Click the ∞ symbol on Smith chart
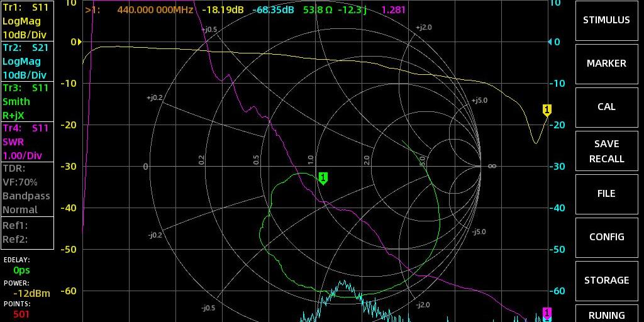 click(492, 166)
